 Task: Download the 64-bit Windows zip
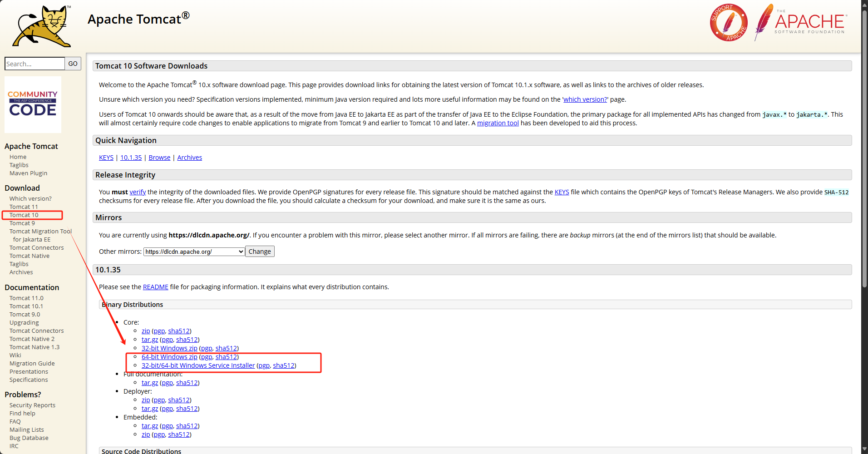169,357
